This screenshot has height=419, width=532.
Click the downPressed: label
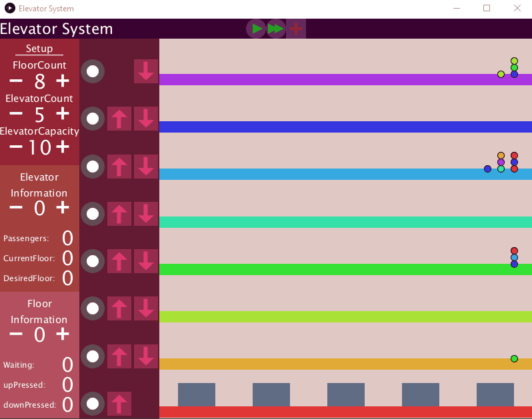point(30,405)
